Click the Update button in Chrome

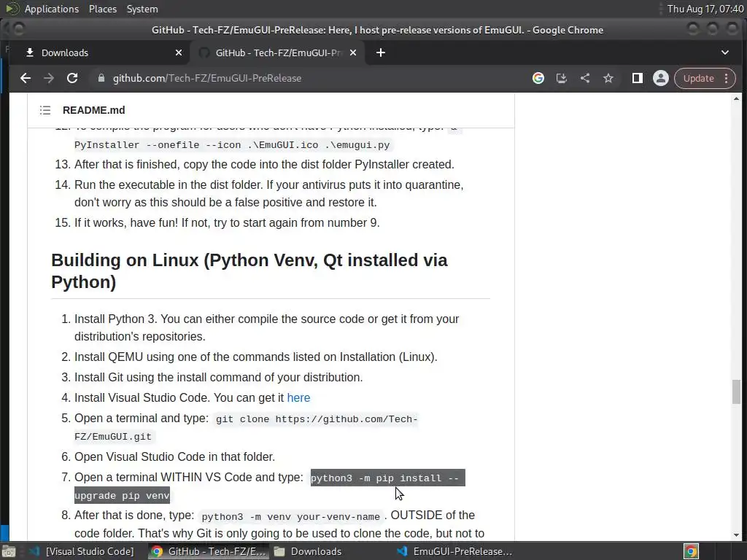tap(698, 78)
